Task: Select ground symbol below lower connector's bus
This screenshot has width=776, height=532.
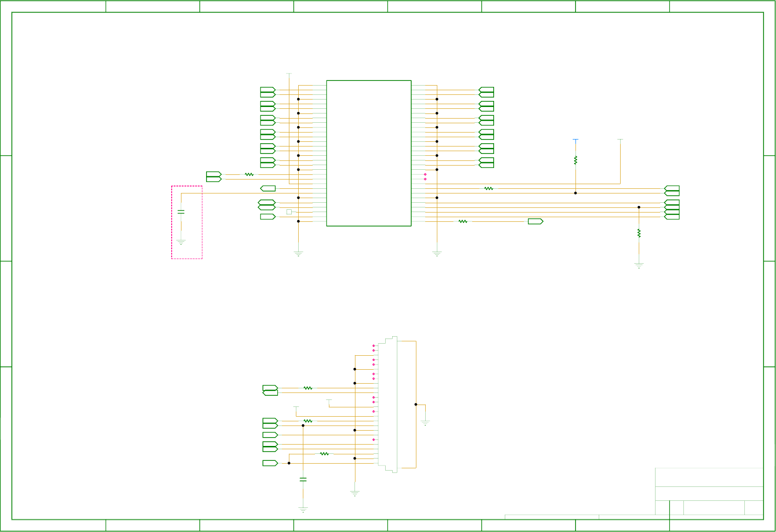Action: (x=355, y=493)
